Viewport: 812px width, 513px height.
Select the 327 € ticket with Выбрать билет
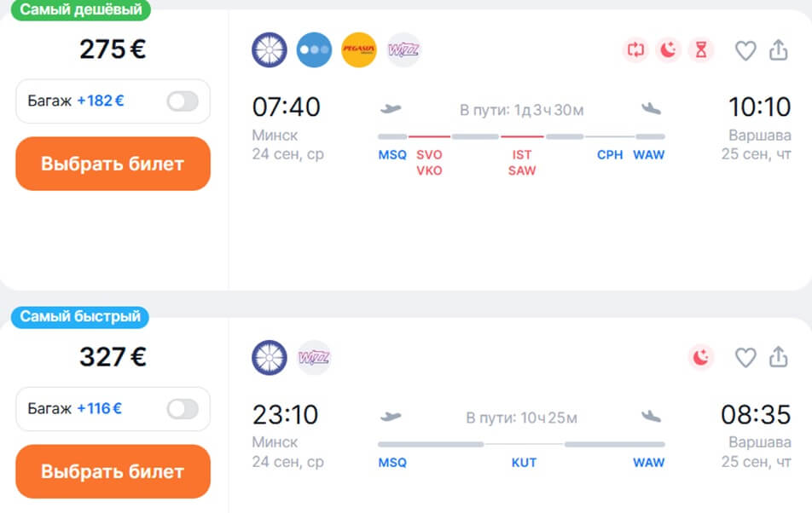pos(113,471)
